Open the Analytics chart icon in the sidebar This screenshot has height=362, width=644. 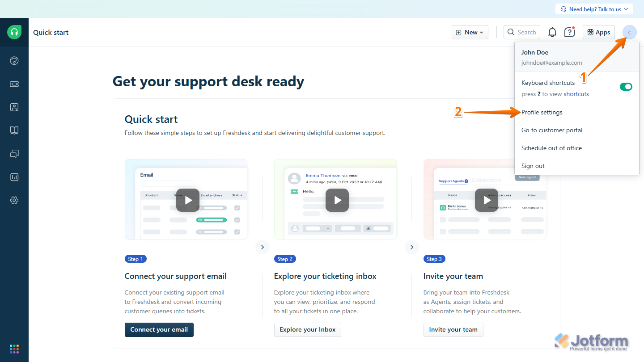(x=14, y=177)
